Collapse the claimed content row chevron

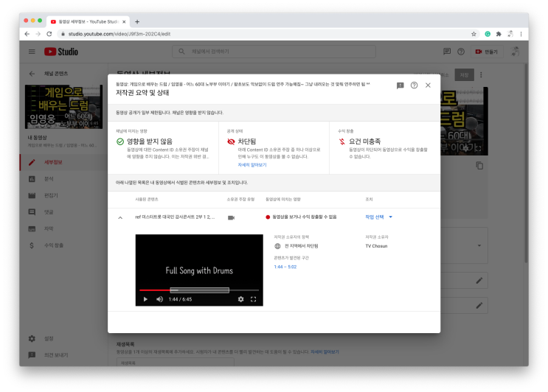click(x=120, y=217)
